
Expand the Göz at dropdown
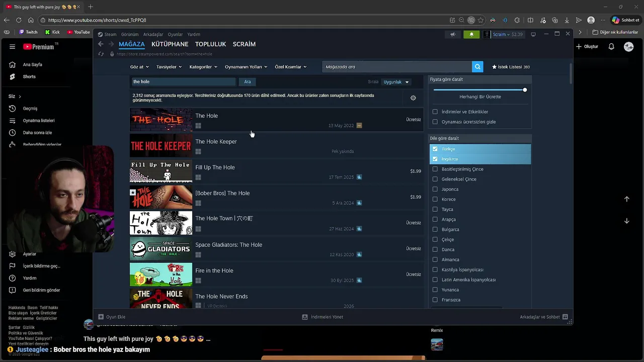pyautogui.click(x=139, y=67)
